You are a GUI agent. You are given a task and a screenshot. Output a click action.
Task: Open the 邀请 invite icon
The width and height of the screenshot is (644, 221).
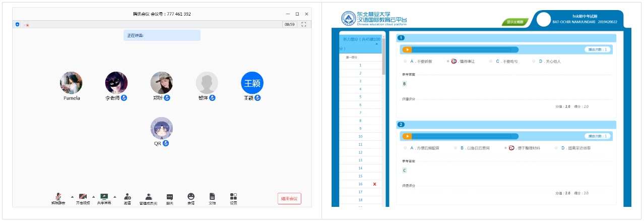pyautogui.click(x=127, y=197)
